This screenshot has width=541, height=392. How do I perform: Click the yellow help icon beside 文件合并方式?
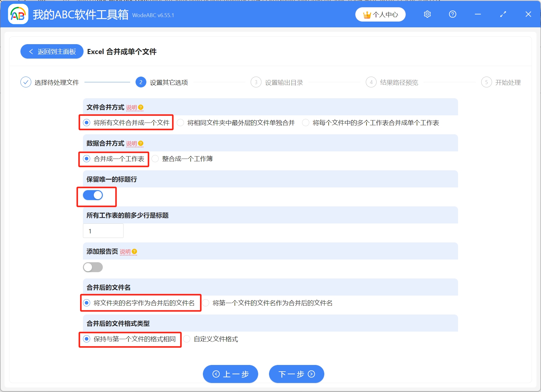141,107
